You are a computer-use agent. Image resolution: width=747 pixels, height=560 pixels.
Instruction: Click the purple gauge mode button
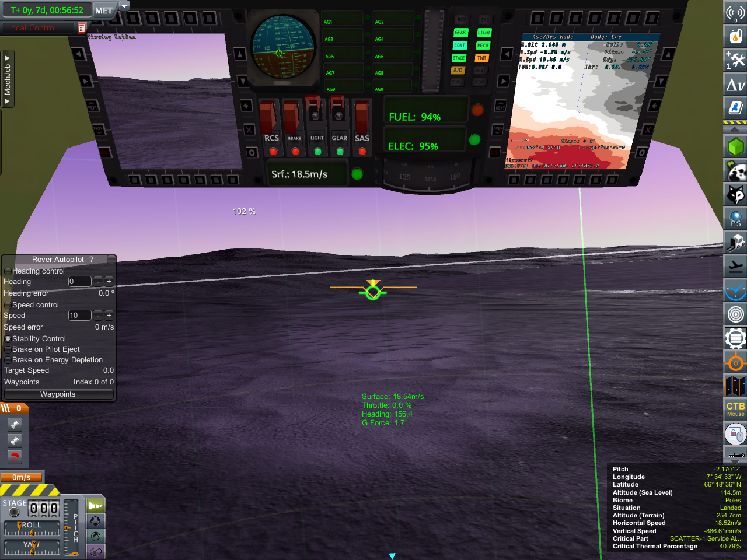click(x=95, y=551)
